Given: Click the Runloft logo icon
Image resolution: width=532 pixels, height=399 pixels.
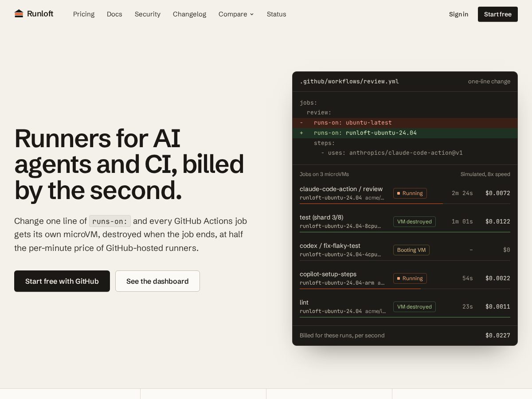Looking at the screenshot, I should [19, 14].
